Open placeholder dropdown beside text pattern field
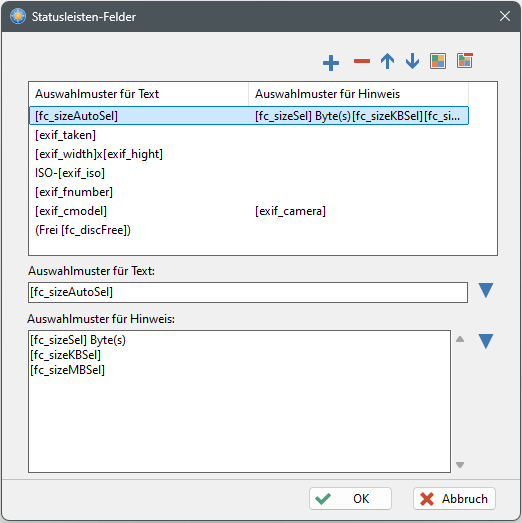The width and height of the screenshot is (522, 523). coord(486,290)
